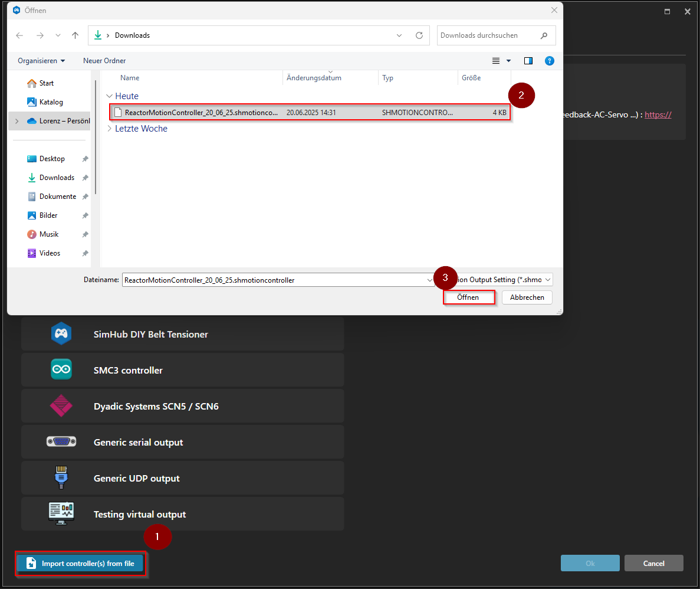Screen dimensions: 700x589
Task: Click the Öffnen button
Action: click(469, 297)
